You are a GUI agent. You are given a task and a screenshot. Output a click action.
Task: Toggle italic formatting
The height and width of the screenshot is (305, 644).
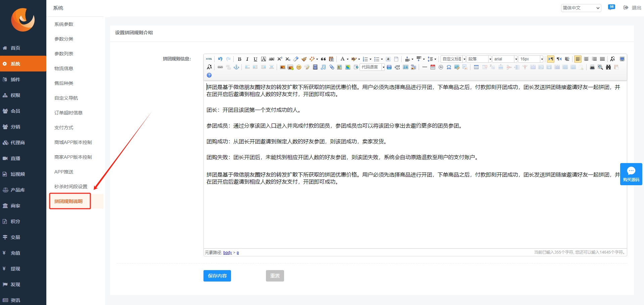tap(247, 59)
